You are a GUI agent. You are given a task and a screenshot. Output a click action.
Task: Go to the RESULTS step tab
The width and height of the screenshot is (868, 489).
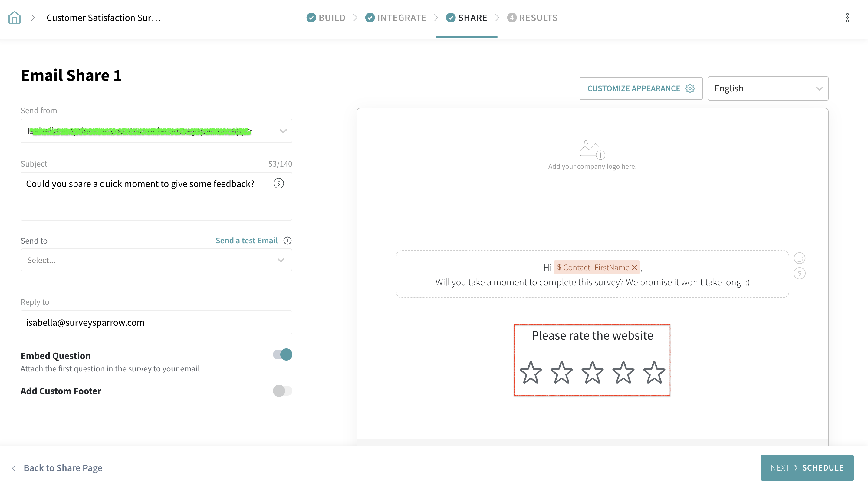pyautogui.click(x=532, y=18)
